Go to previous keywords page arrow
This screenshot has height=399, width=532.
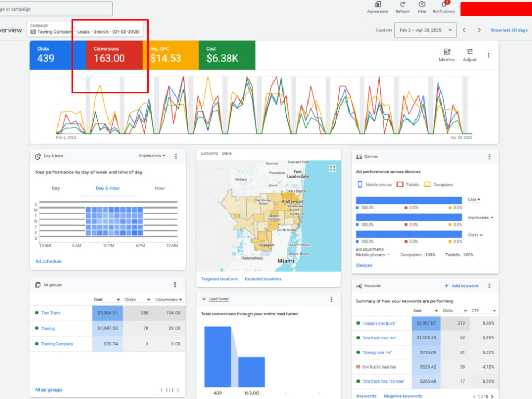tap(475, 396)
